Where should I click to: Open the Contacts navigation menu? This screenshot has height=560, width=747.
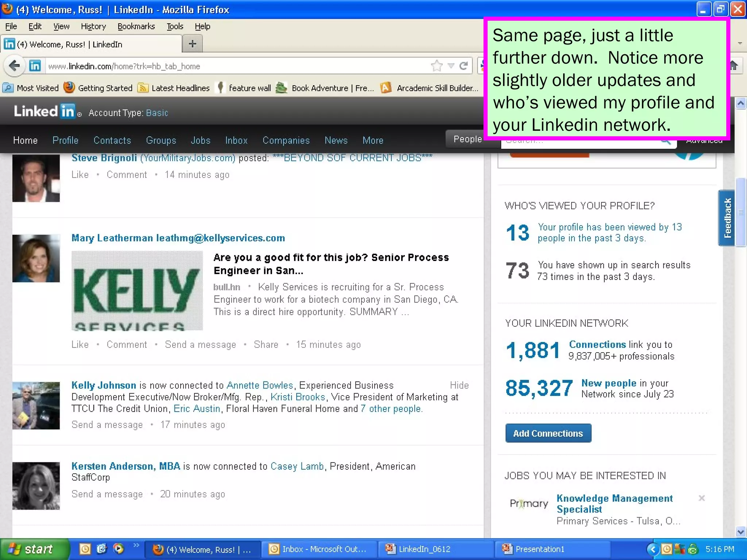pyautogui.click(x=112, y=140)
